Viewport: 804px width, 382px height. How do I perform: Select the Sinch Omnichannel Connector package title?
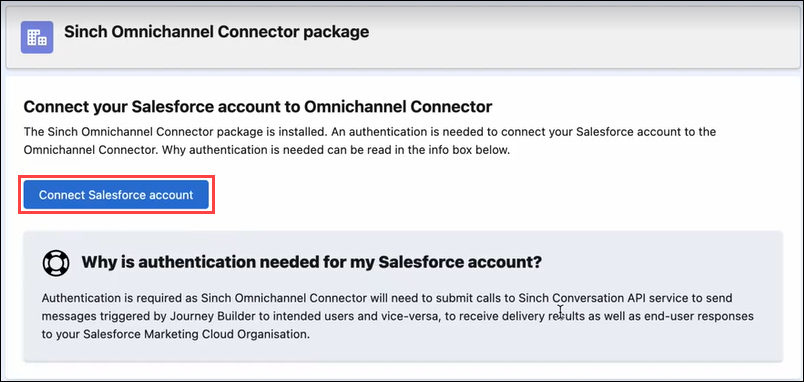[x=216, y=32]
